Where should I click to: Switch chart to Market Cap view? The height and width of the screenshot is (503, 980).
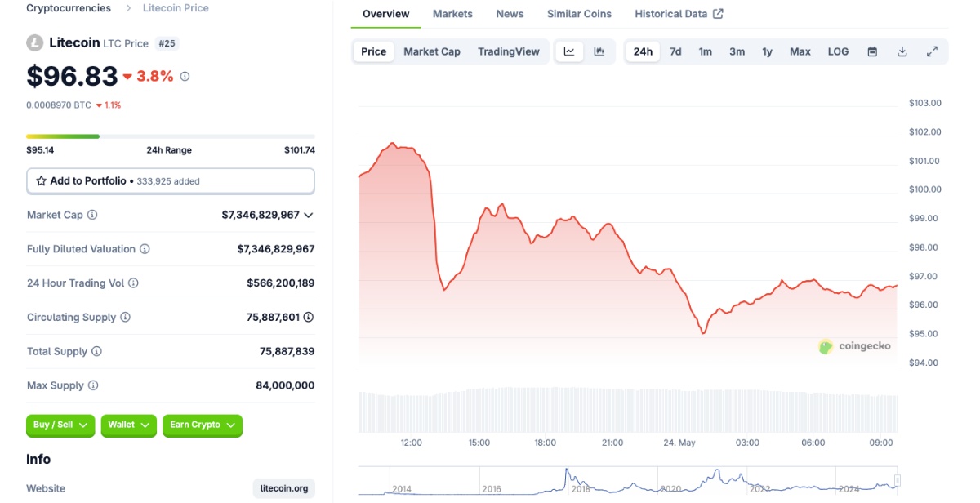[x=431, y=51]
